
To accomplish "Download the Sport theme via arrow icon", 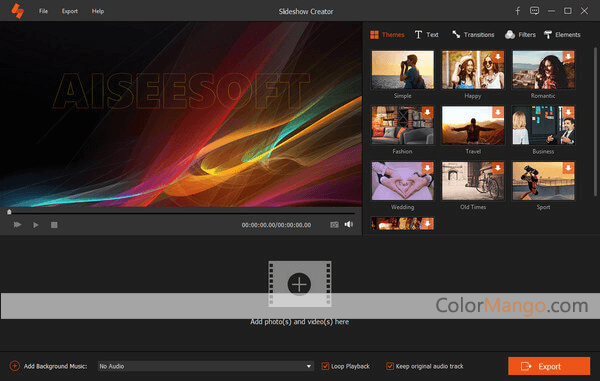I will click(x=568, y=168).
